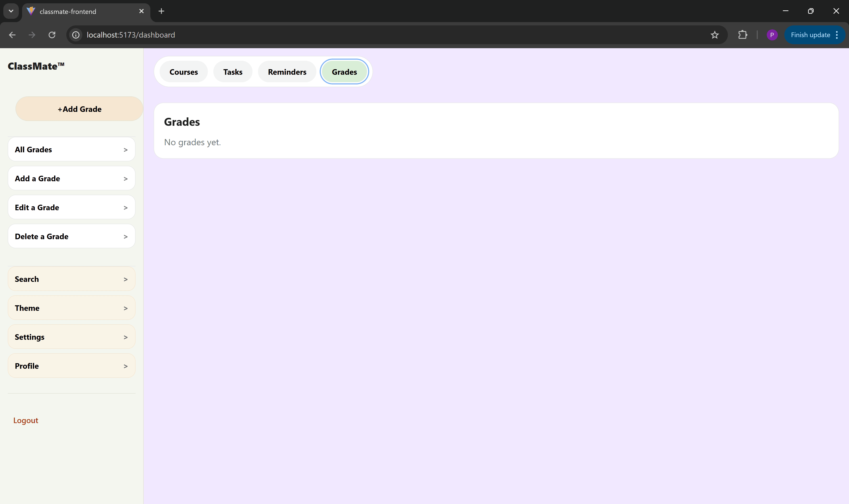Open the tab search dropdown arrow
The height and width of the screenshot is (504, 849).
tap(11, 11)
